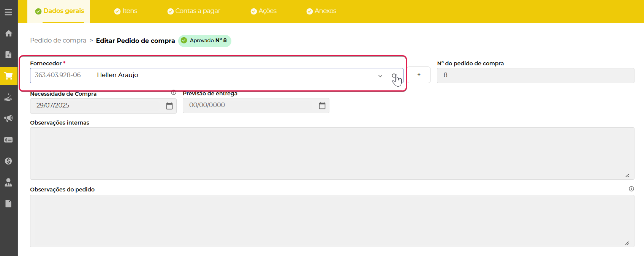Open the megaphone sidebar icon
Image resolution: width=644 pixels, height=256 pixels.
point(8,119)
